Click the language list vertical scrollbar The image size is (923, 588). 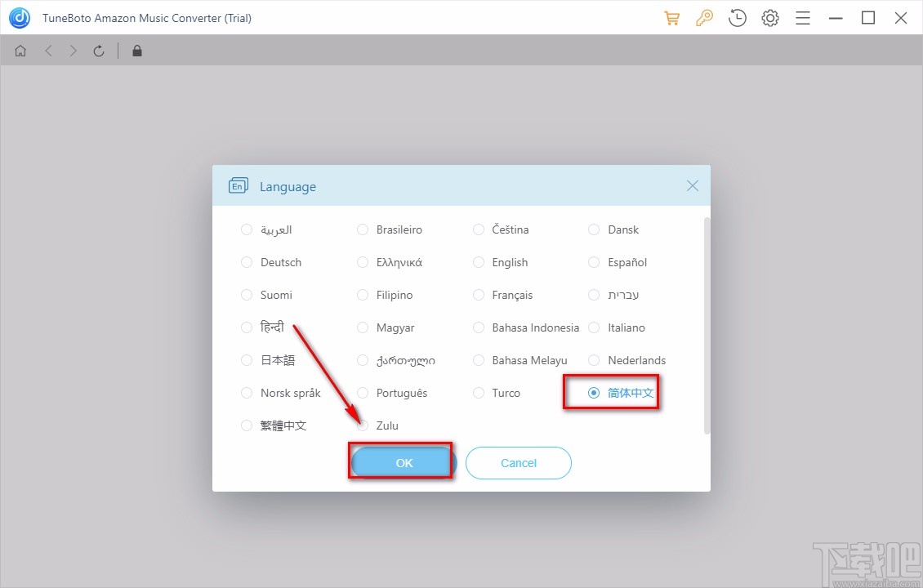point(707,326)
